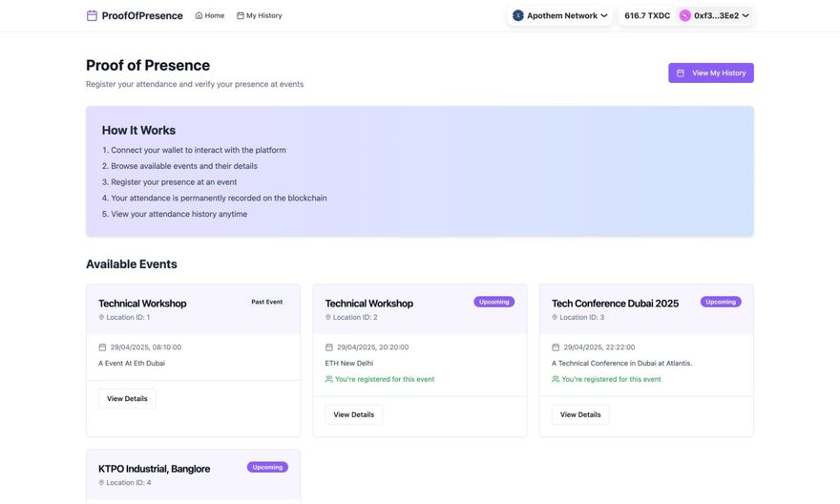Viewport: 840px width, 504px height.
Task: Click calendar icon on View My History button
Action: pyautogui.click(x=681, y=73)
